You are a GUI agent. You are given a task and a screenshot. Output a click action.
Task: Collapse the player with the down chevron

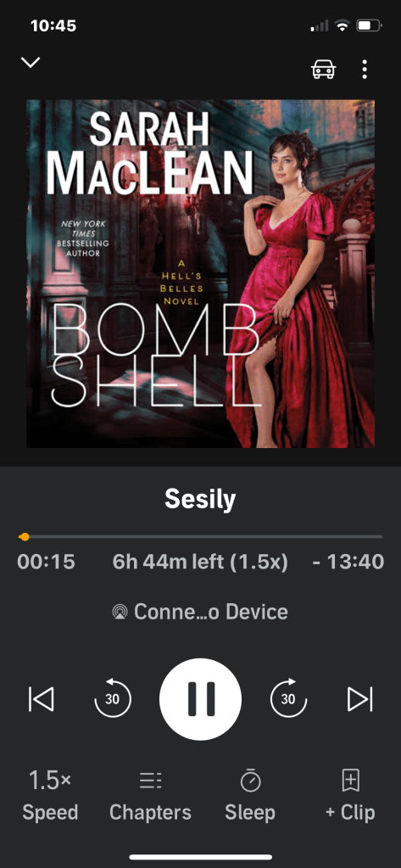click(x=31, y=62)
